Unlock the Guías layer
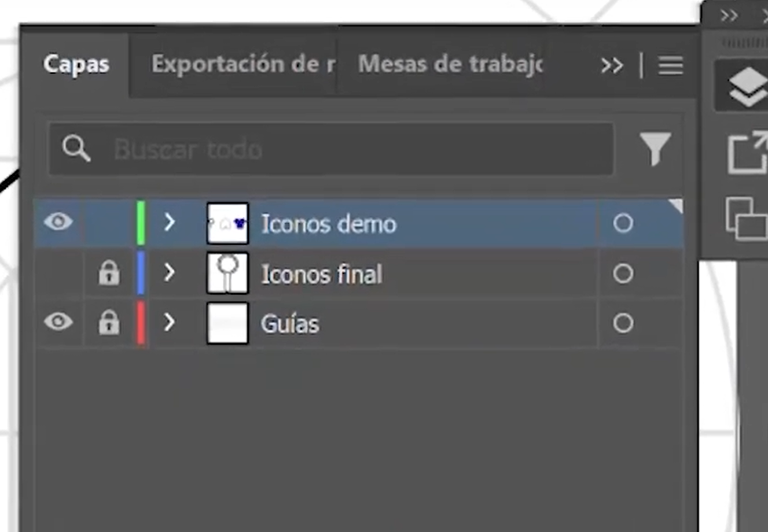 tap(109, 323)
